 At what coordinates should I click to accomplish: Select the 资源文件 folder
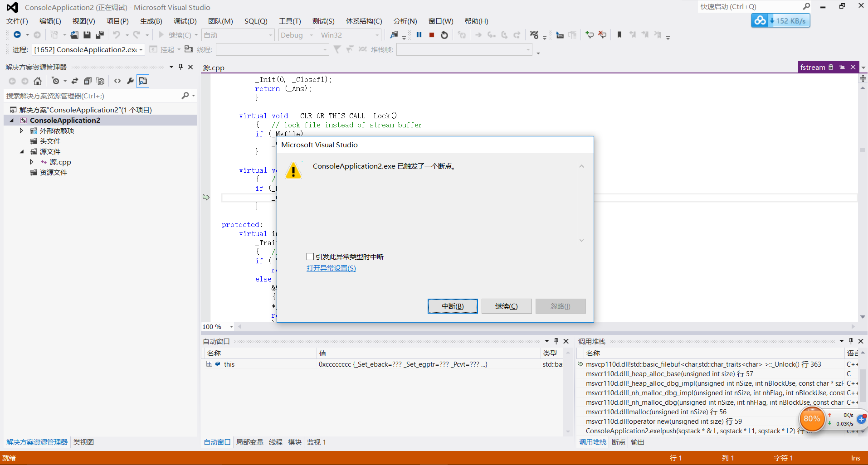tap(53, 172)
